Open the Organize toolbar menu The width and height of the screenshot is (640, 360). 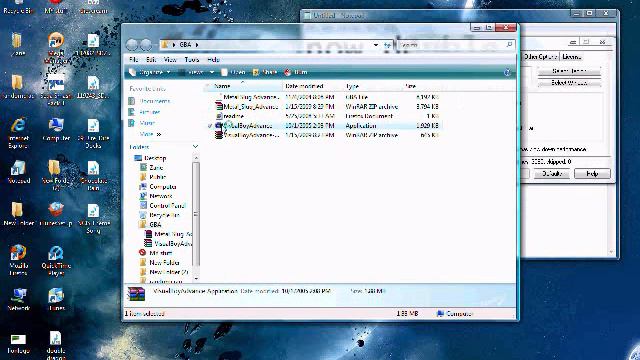150,72
